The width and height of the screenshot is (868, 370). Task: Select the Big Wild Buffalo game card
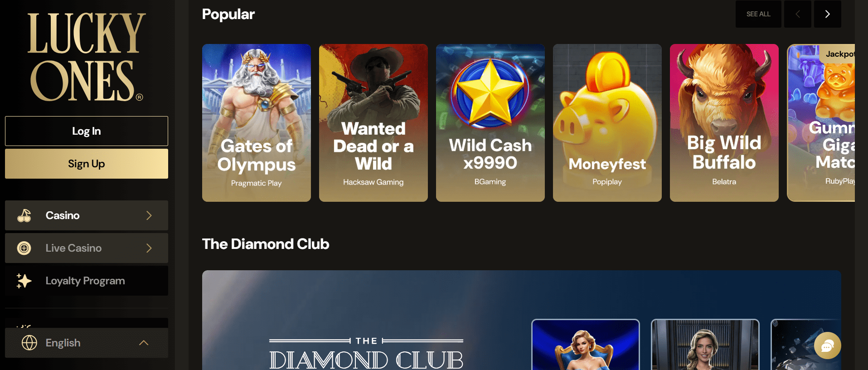tap(724, 123)
